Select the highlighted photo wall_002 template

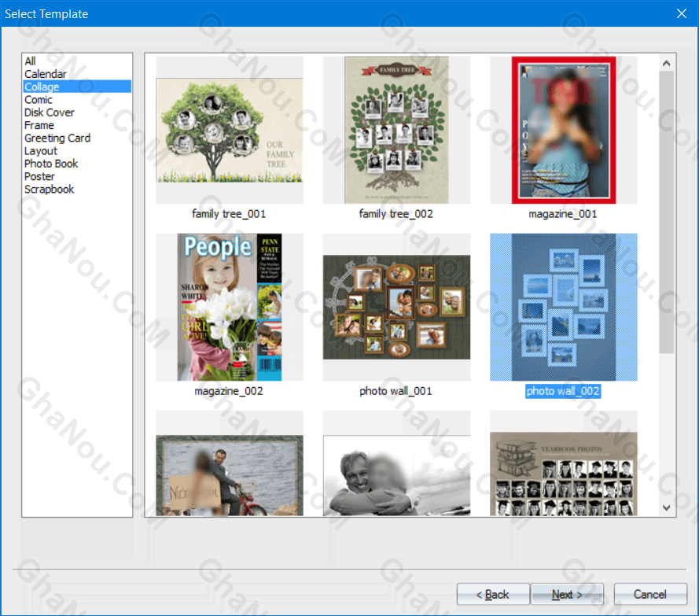(x=563, y=307)
